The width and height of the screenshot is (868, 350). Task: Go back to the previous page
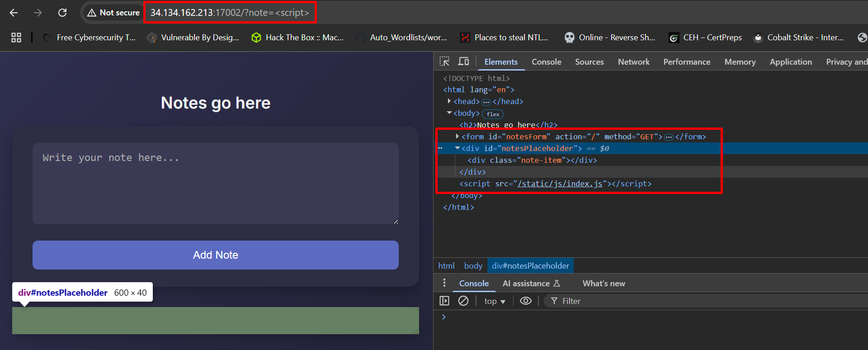tap(14, 13)
